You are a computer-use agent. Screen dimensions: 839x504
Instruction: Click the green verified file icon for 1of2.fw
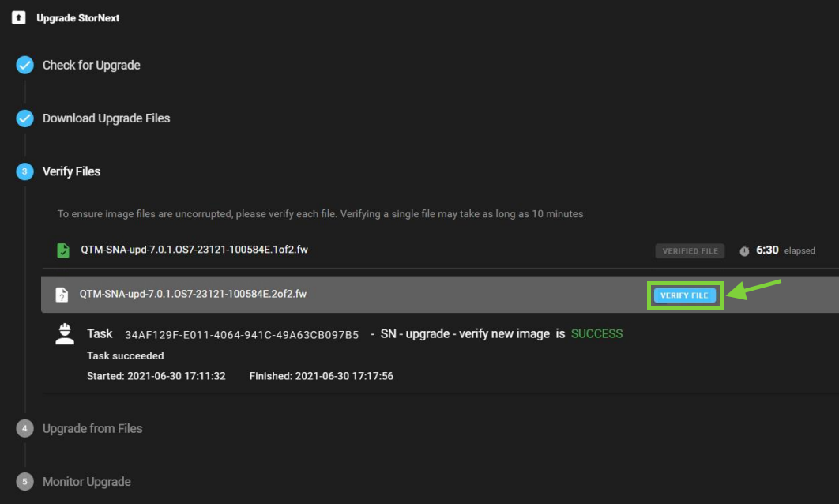tap(63, 250)
